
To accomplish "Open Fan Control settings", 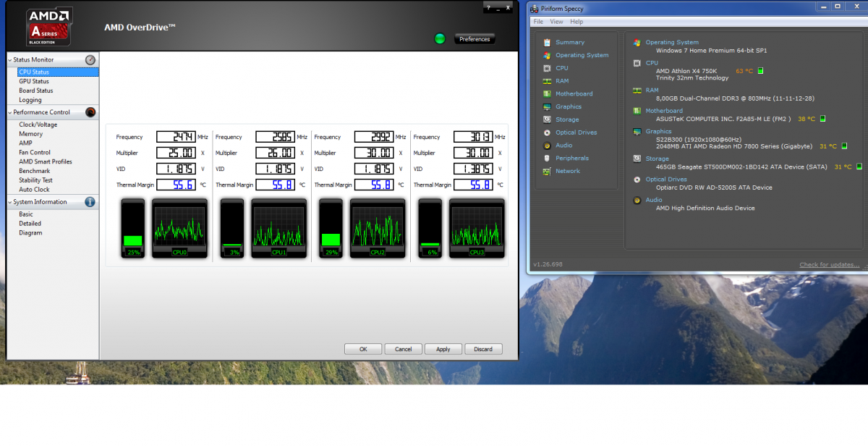I will tap(35, 153).
